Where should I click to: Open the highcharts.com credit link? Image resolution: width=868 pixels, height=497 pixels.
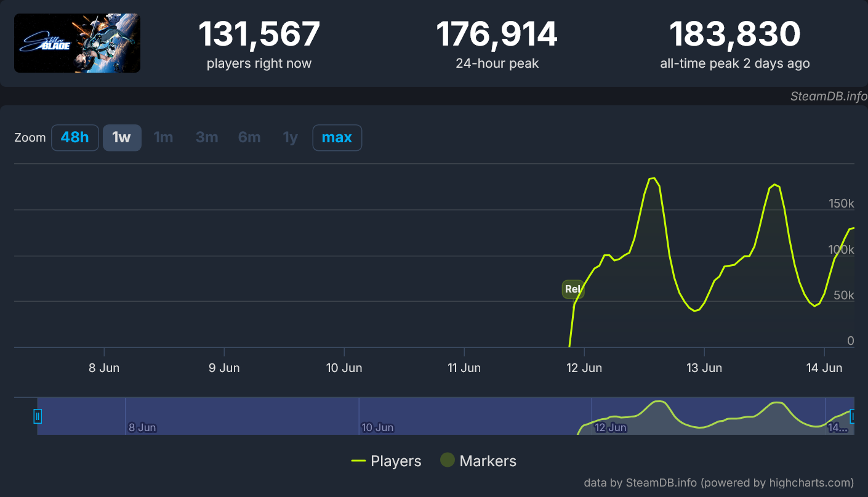point(718,482)
